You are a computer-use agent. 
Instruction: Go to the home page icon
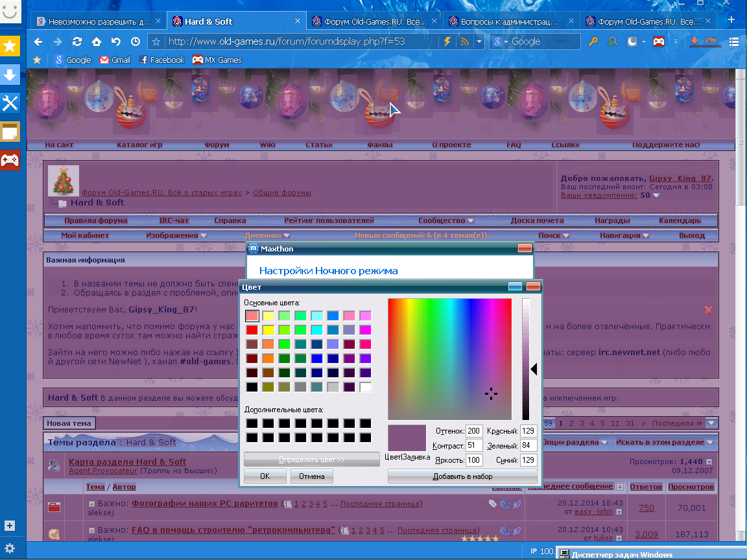tap(96, 42)
